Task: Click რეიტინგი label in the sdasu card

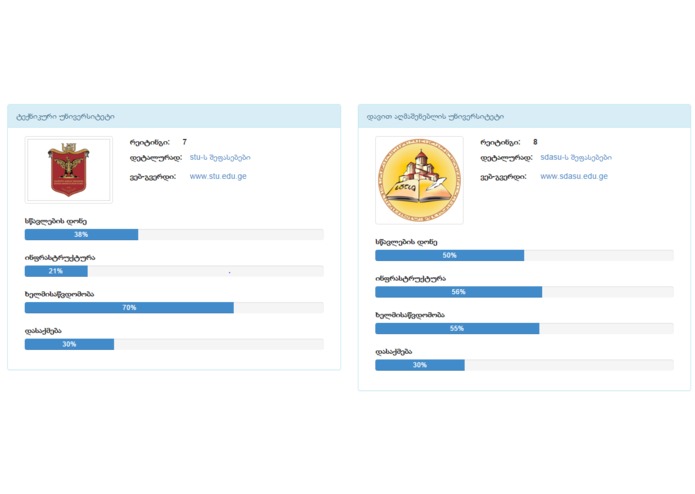Action: point(500,142)
